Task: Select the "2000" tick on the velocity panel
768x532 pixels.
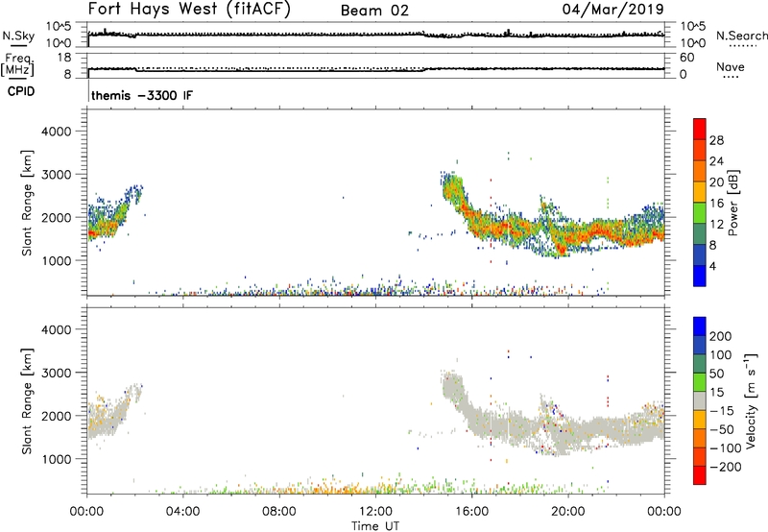Action: (56, 416)
